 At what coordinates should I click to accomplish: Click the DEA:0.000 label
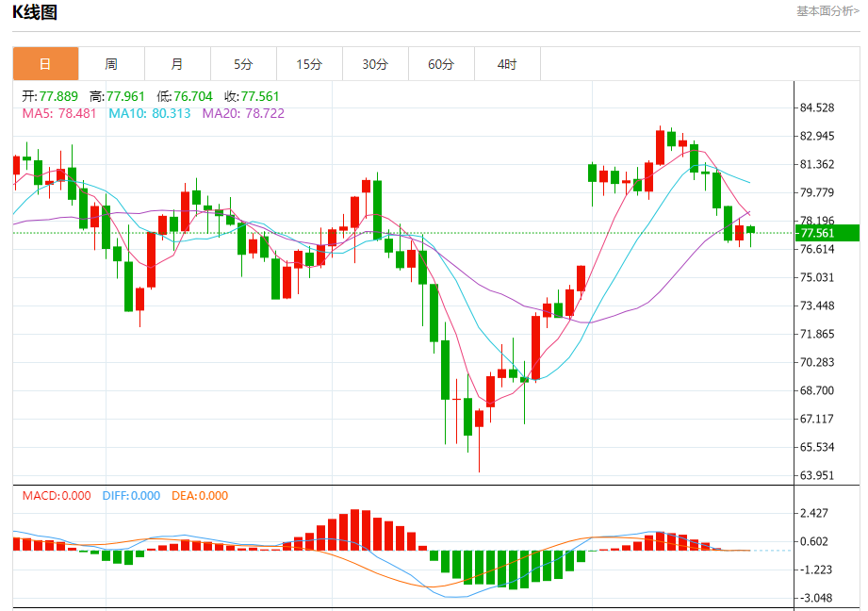coord(200,496)
